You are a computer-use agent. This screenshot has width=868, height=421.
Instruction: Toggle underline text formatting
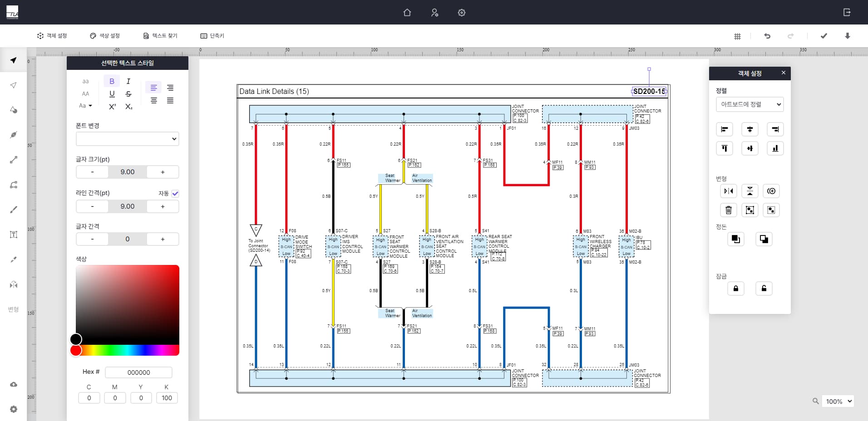pos(112,94)
